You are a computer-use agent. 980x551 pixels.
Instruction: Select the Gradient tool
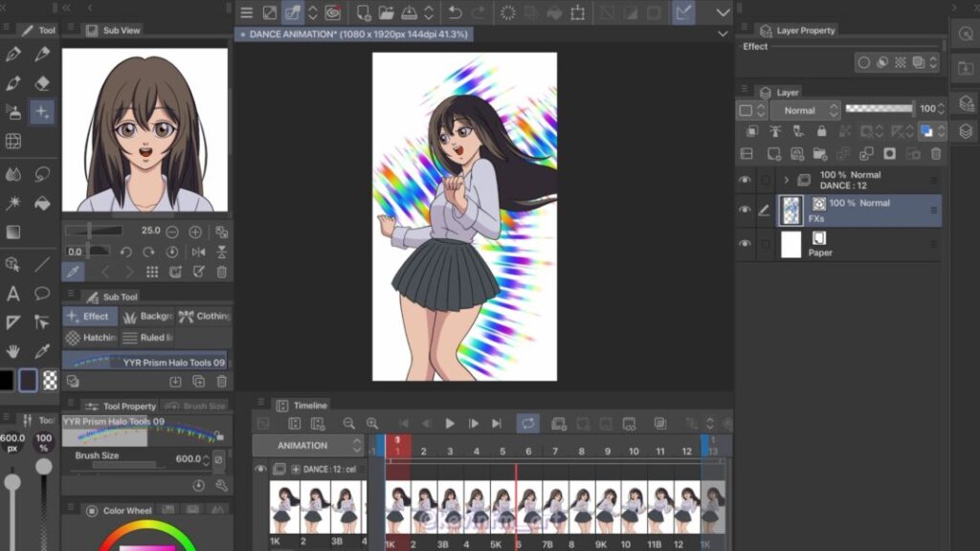point(13,232)
